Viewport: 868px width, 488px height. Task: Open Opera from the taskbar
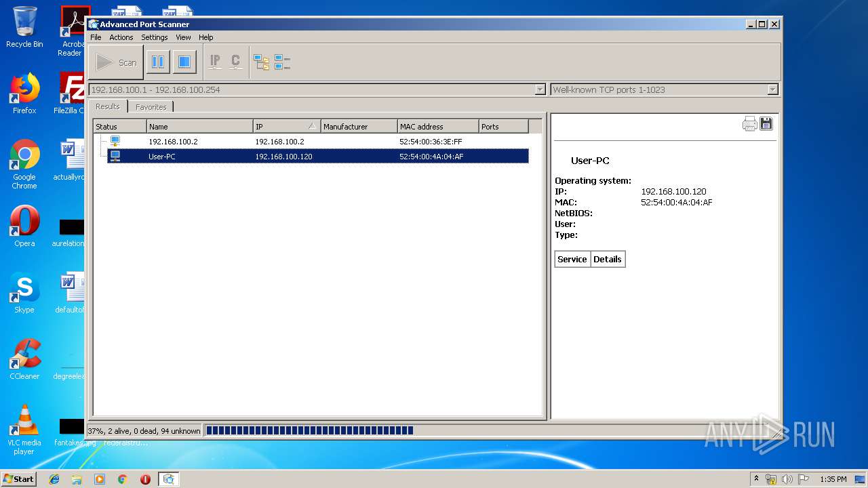(145, 479)
